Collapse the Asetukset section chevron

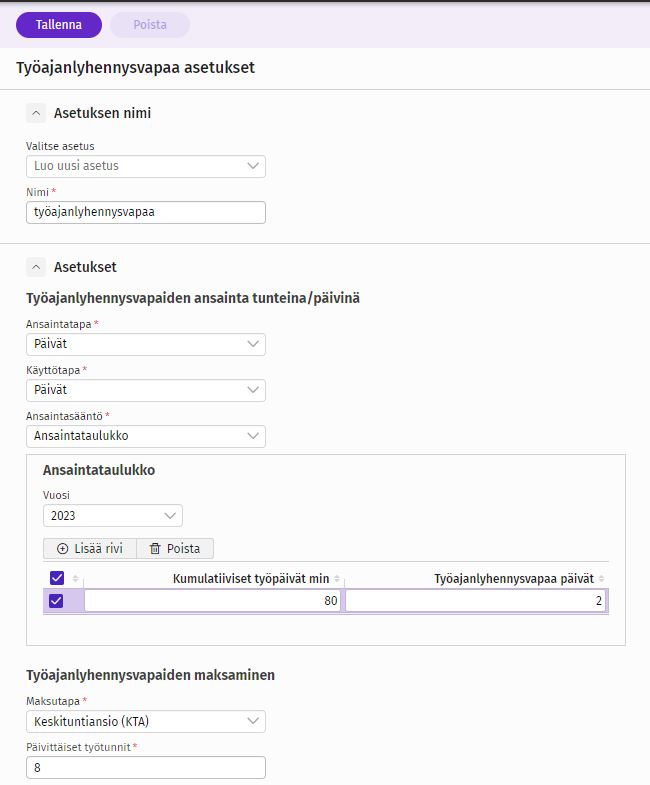(x=36, y=267)
